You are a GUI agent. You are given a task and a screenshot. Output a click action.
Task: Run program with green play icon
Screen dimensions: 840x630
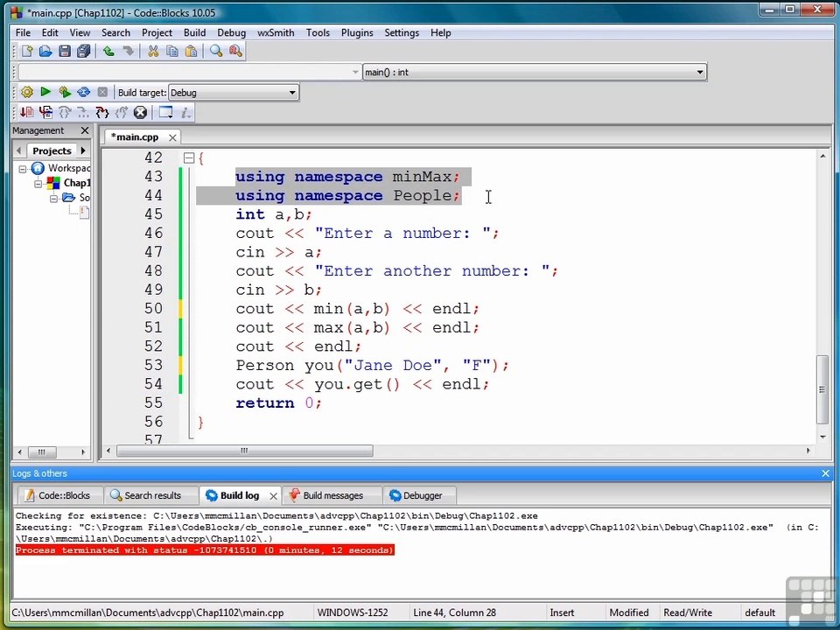pos(45,92)
